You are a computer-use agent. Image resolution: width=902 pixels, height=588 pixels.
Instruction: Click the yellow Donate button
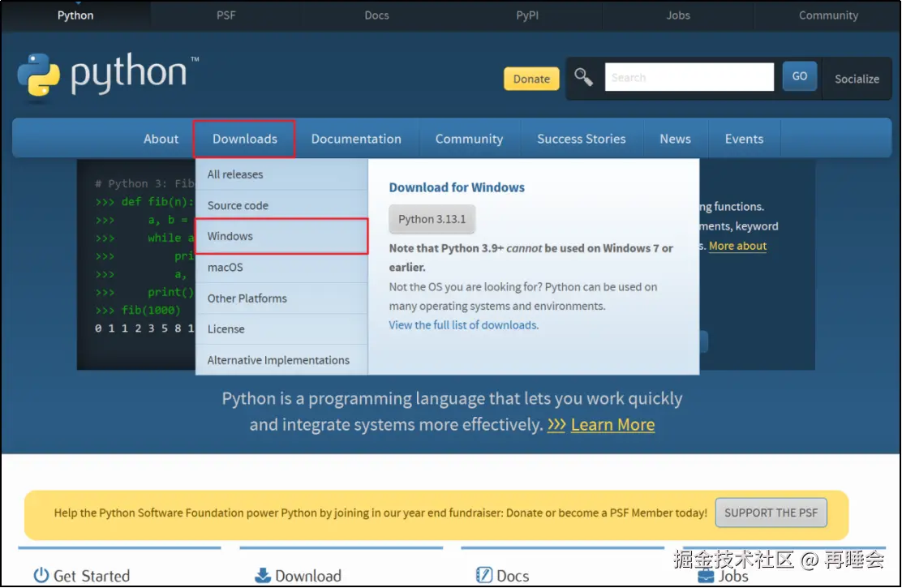(x=531, y=79)
